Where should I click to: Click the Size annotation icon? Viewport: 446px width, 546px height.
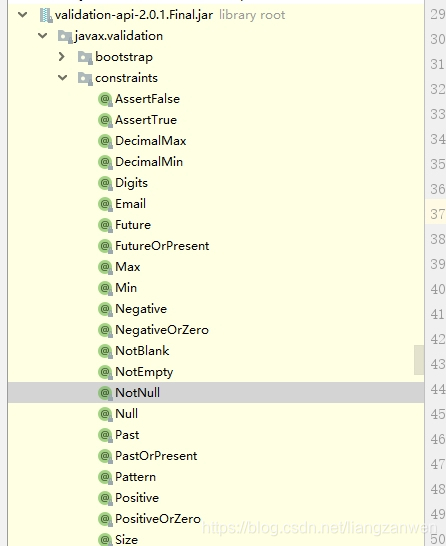(x=105, y=540)
